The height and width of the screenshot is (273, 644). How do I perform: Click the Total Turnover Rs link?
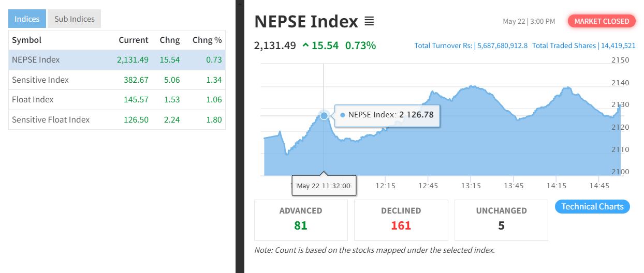point(471,45)
